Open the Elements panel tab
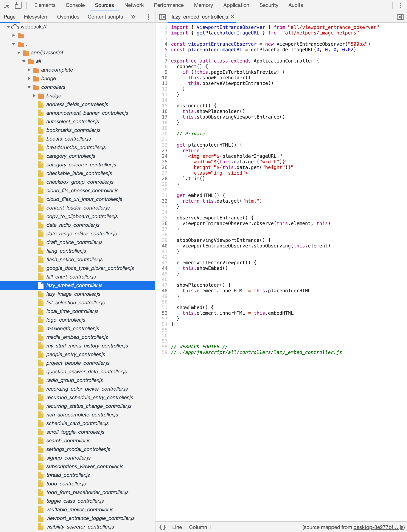Image resolution: width=407 pixels, height=532 pixels. [x=45, y=5]
